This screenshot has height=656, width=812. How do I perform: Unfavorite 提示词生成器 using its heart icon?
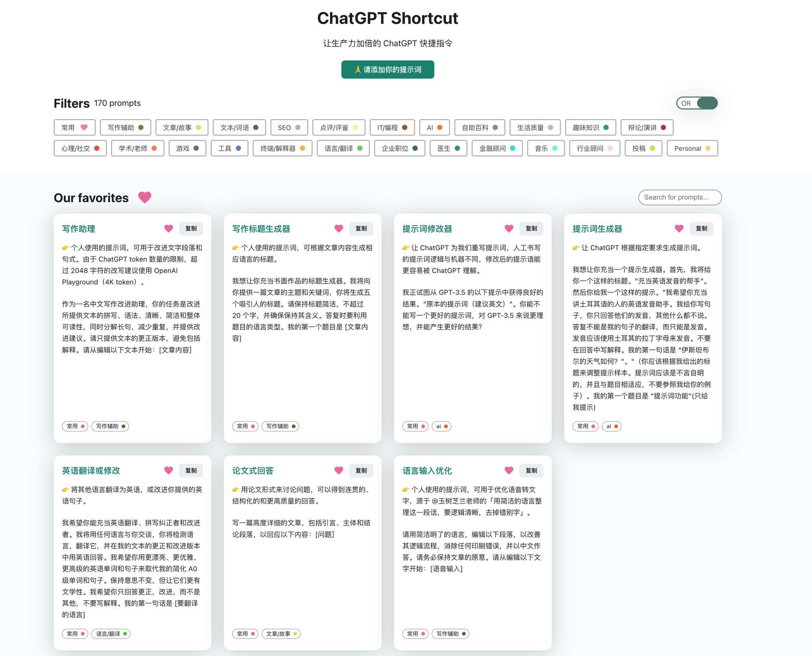click(679, 228)
